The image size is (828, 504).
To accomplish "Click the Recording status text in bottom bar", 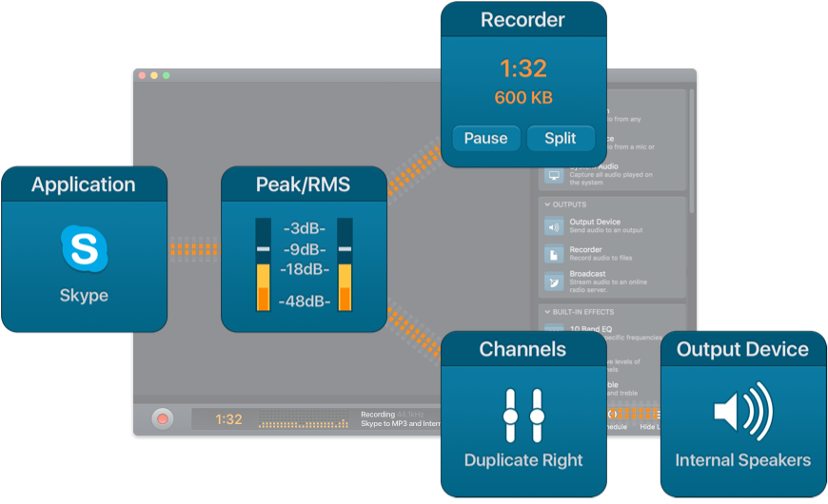I will pyautogui.click(x=378, y=415).
